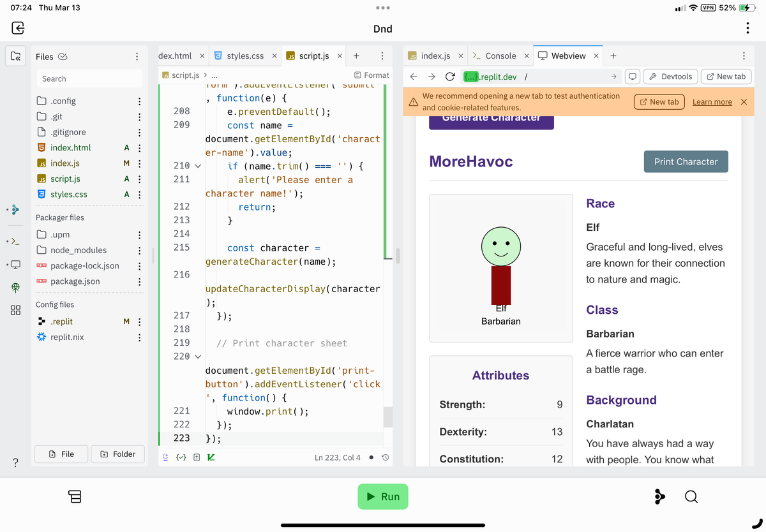This screenshot has height=532, width=766.
Task: Open the grid tools icon in left rail
Action: coord(16,310)
